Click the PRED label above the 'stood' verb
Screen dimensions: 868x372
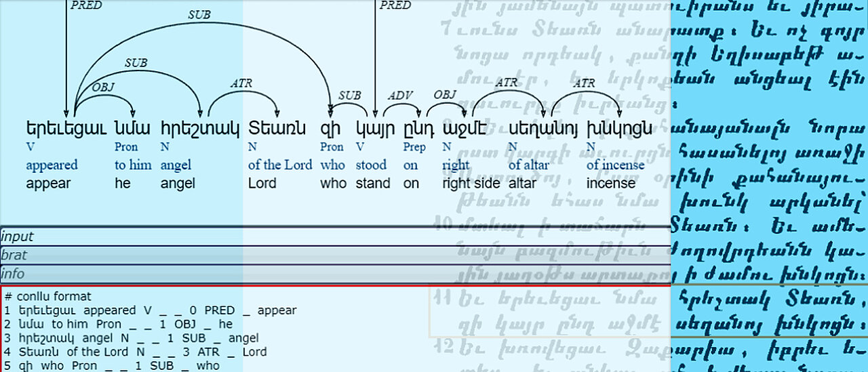tap(395, 5)
